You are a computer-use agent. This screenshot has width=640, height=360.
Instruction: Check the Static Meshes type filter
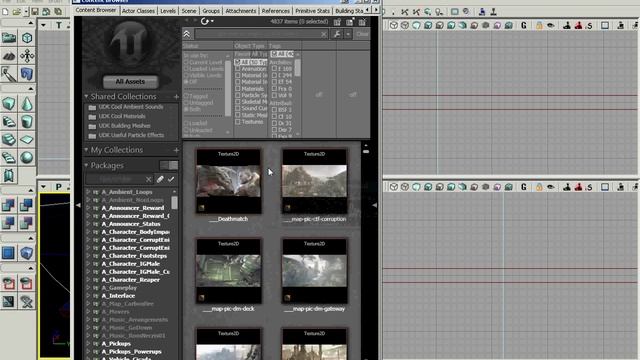tap(238, 115)
